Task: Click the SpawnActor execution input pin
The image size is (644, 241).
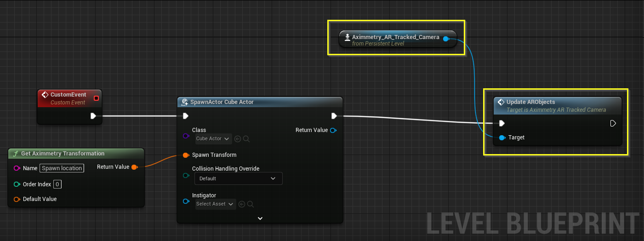Action: point(186,116)
